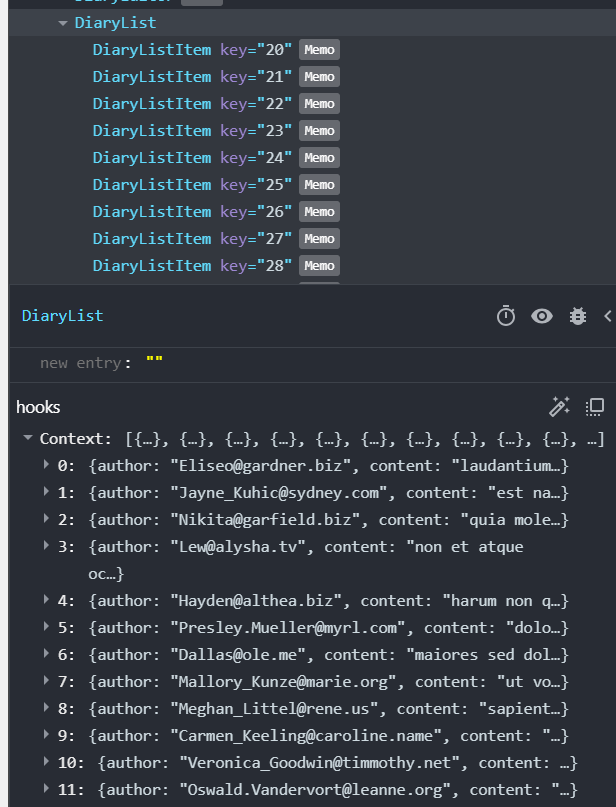Click the "non et atque" content text
Viewport: 616px width, 807px height.
pyautogui.click(x=465, y=547)
